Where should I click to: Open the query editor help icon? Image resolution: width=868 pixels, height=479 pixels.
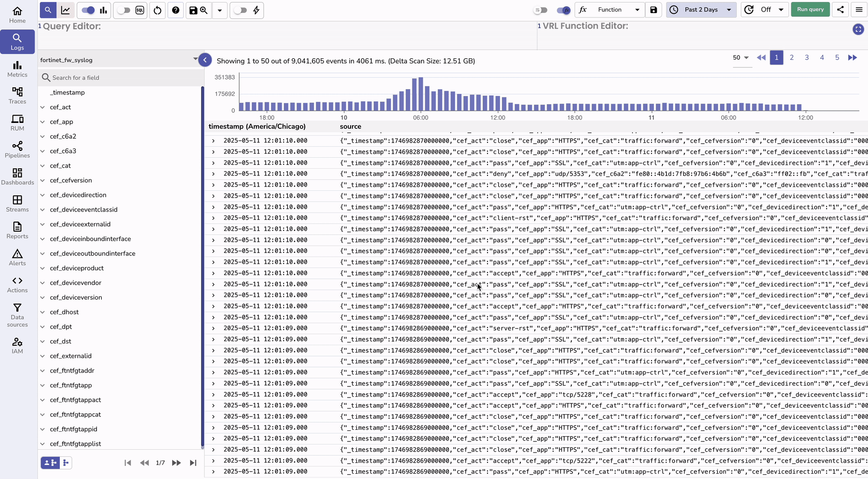pyautogui.click(x=176, y=10)
